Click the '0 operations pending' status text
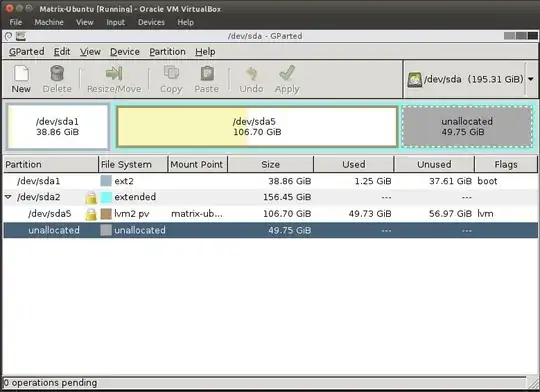540x392 pixels. point(50,383)
